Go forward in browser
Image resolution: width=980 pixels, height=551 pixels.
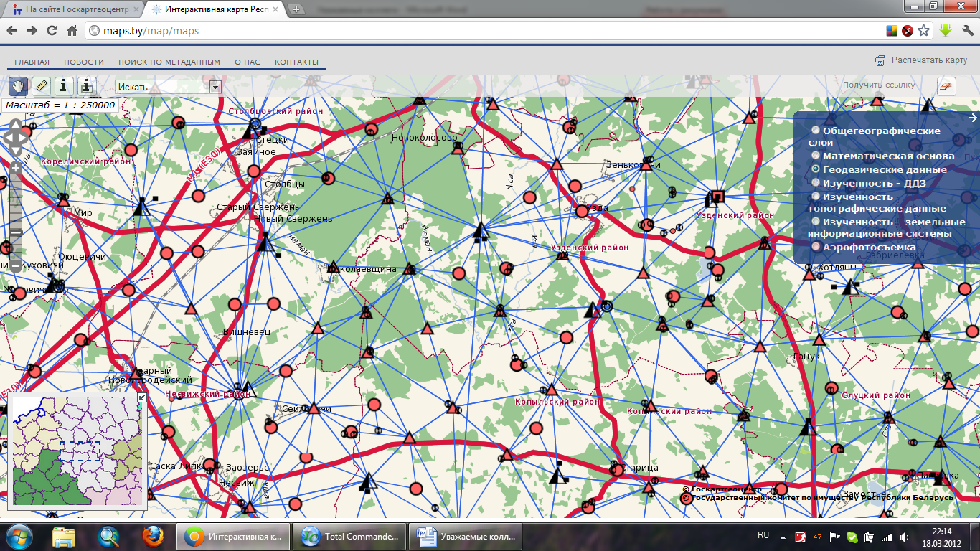pyautogui.click(x=32, y=31)
